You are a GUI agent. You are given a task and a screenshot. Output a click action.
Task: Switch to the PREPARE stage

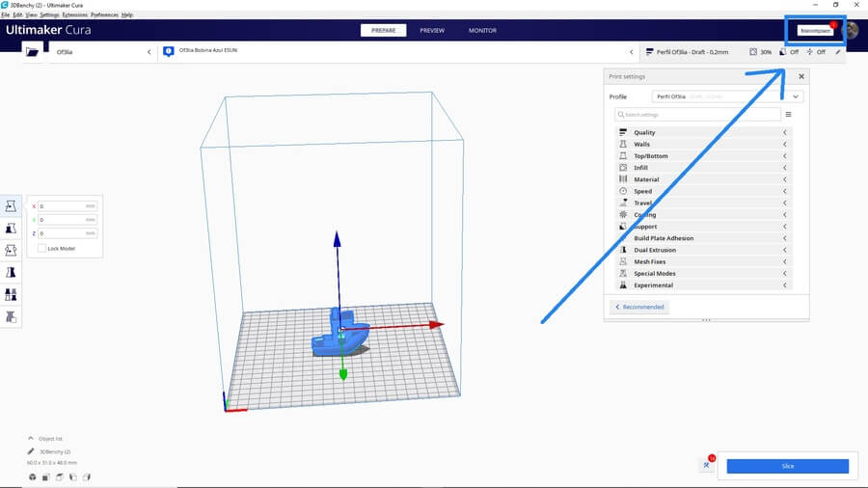coord(383,31)
